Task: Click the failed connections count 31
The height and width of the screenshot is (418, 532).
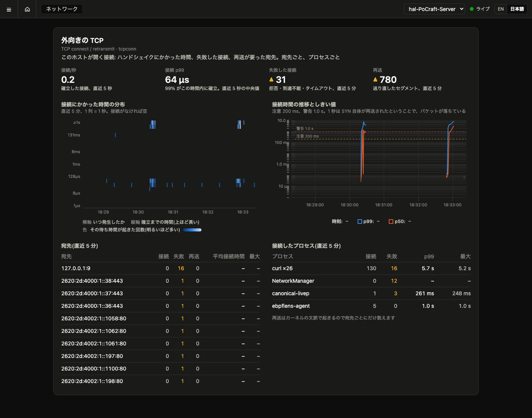Action: [x=281, y=79]
